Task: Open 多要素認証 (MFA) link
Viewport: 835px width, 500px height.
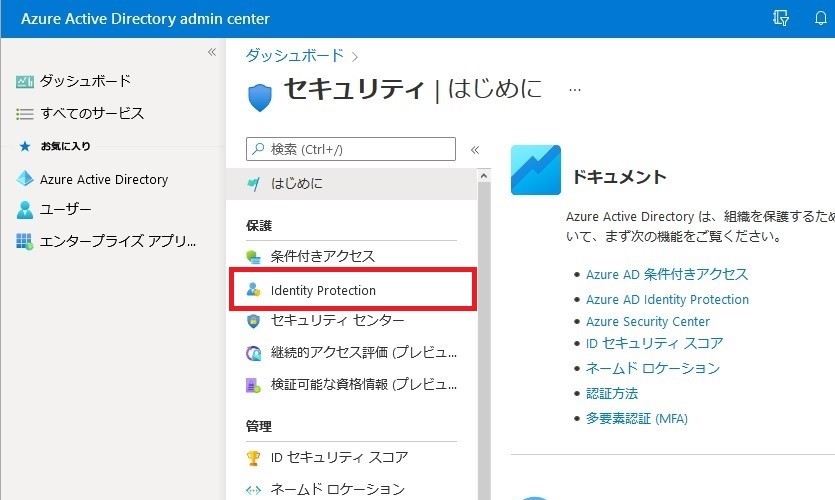Action: [637, 419]
